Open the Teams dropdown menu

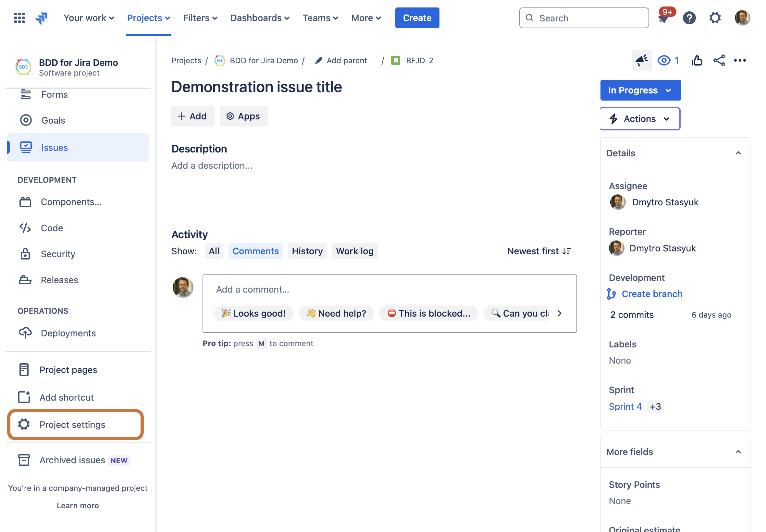(x=320, y=18)
